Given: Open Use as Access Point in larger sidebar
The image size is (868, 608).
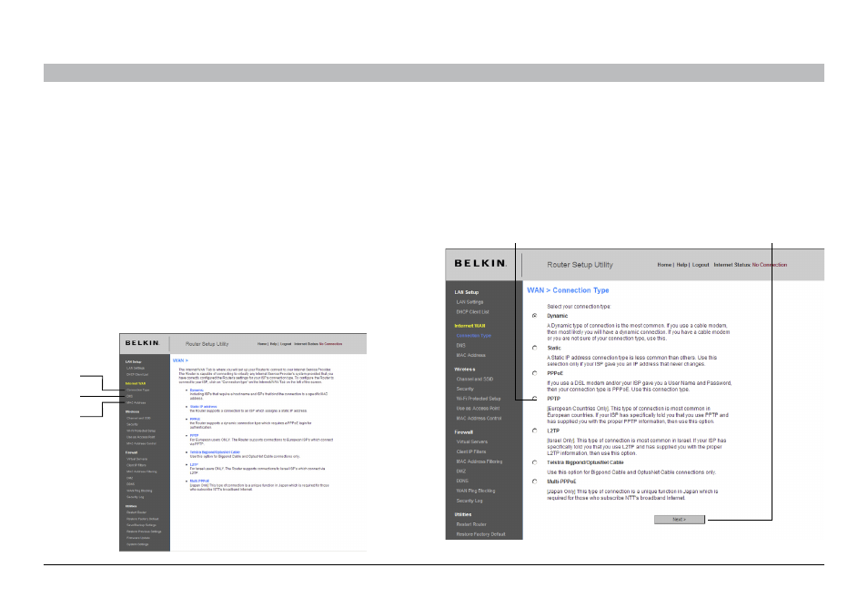Looking at the screenshot, I should [x=478, y=408].
